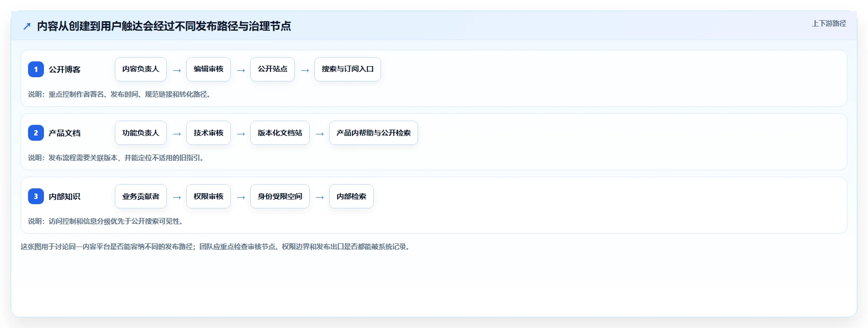The height and width of the screenshot is (328, 868).
Task: Click the arrow between 技术审核 and 版本化文档站
Action: click(241, 134)
